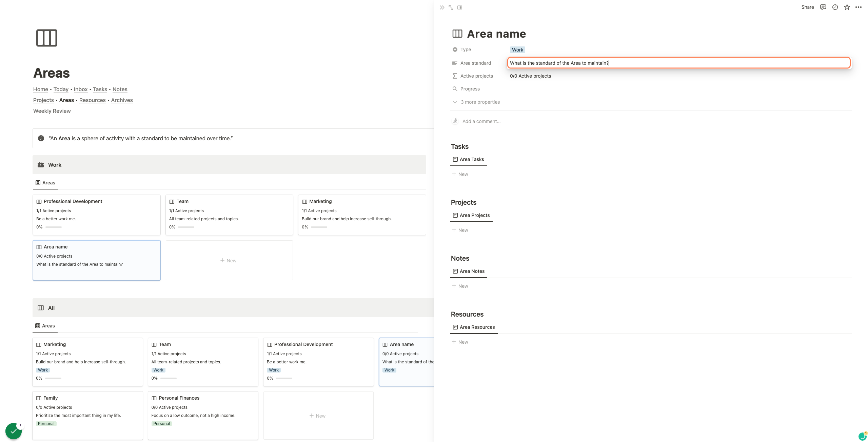Select the Area Tasks tab
Image resolution: width=868 pixels, height=442 pixels.
[x=468, y=159]
